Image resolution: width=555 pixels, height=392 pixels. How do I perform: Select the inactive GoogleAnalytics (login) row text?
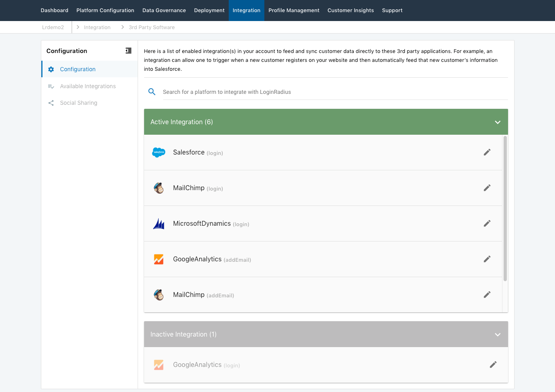[206, 365]
